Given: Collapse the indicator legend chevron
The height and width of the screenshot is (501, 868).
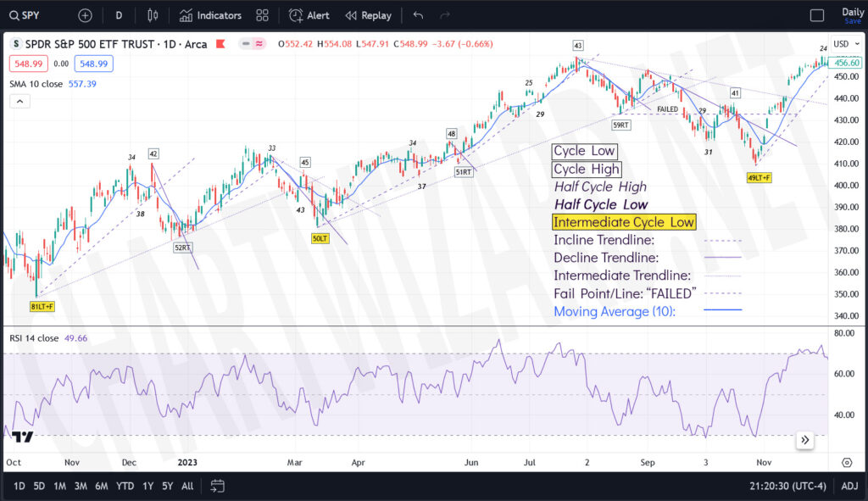Looking at the screenshot, I should coord(19,101).
